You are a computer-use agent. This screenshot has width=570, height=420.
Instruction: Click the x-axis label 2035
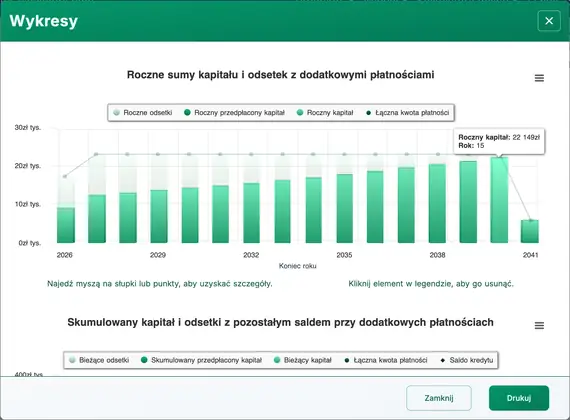[344, 255]
